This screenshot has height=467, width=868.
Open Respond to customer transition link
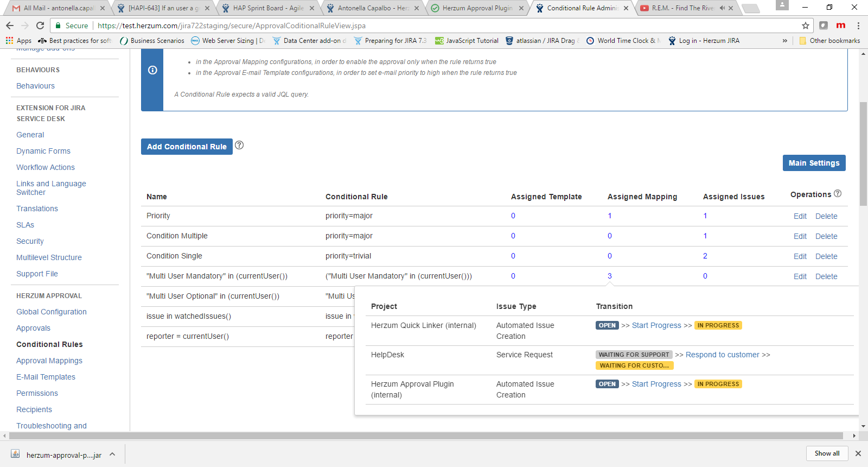pyautogui.click(x=723, y=355)
